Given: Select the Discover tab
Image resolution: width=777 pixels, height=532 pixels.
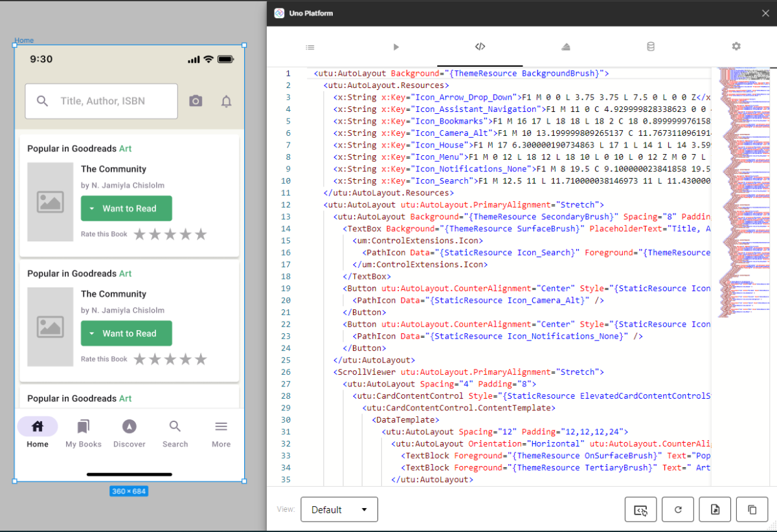Looking at the screenshot, I should [x=129, y=433].
